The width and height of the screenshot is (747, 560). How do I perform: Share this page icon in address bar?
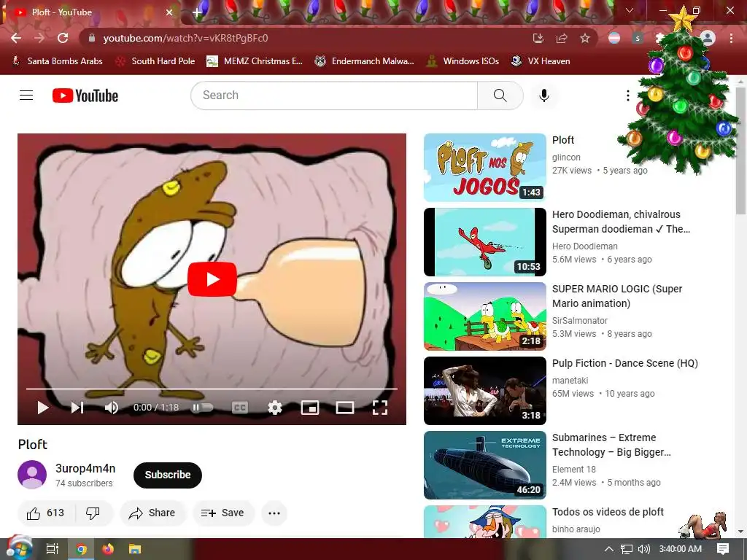pos(562,38)
